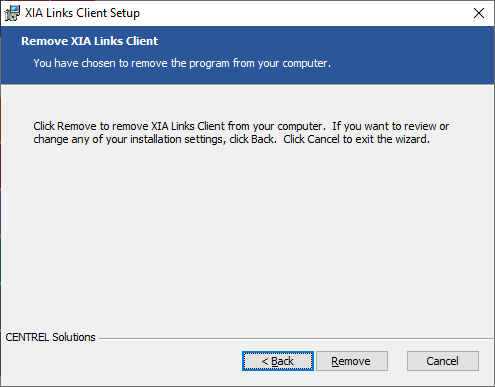This screenshot has height=387, width=495.
Task: Cancel the setup wizard
Action: tap(443, 361)
